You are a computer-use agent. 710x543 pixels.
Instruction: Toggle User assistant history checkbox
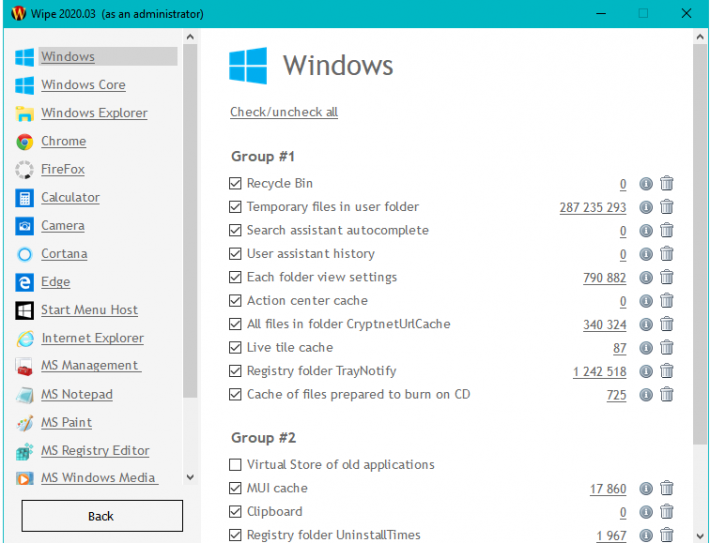(235, 254)
